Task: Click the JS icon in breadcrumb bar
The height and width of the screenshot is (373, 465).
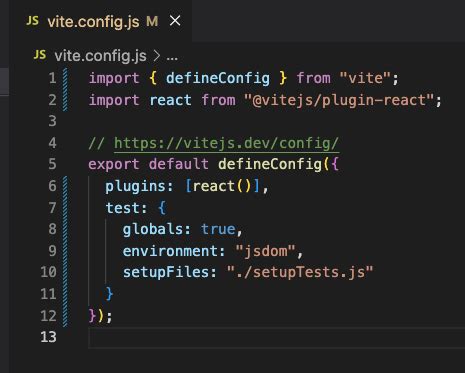Action: tap(40, 55)
